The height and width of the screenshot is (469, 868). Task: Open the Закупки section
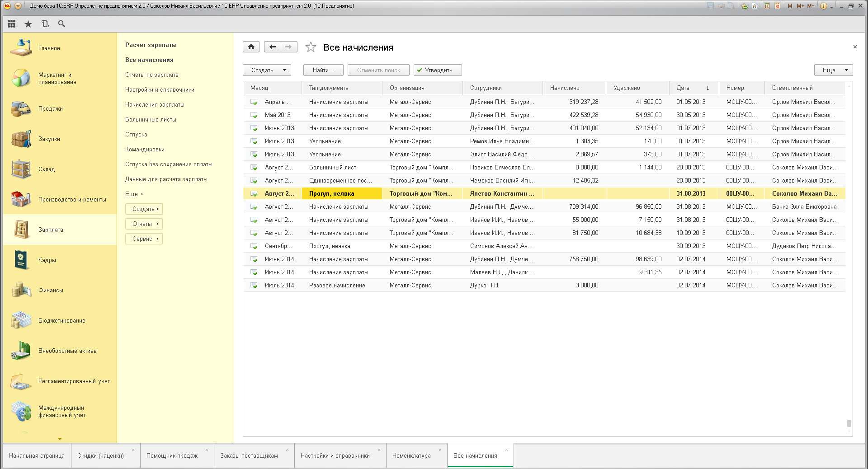[60, 139]
